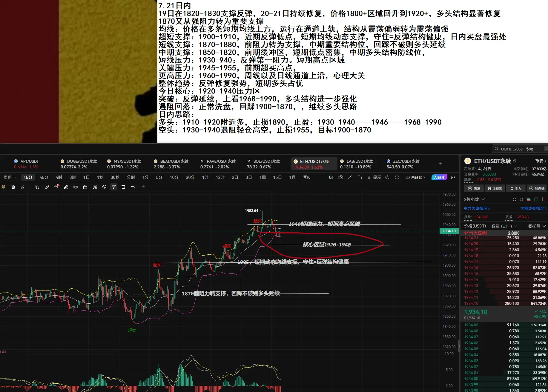Open the 委托额 column dropdown
This screenshot has height=392, width=548.
[x=537, y=226]
